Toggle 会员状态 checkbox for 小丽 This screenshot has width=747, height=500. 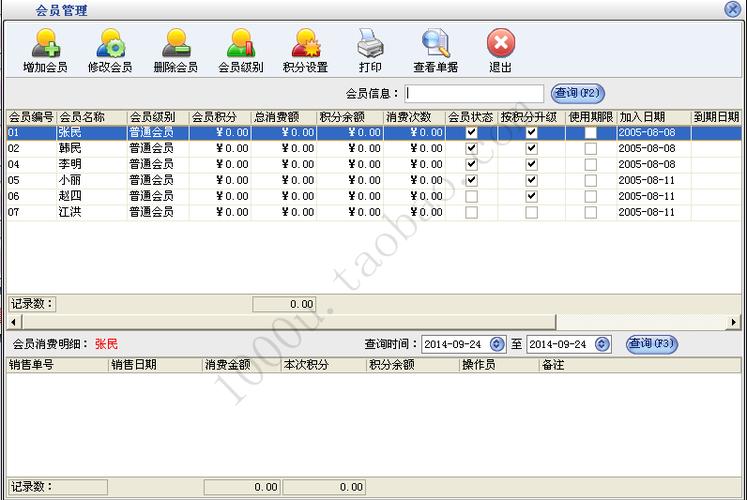[471, 180]
